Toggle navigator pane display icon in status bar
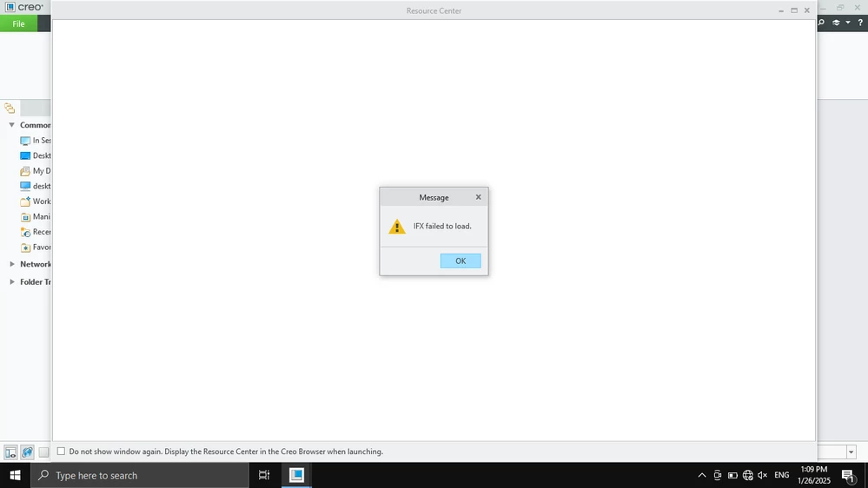The width and height of the screenshot is (868, 488). click(10, 452)
